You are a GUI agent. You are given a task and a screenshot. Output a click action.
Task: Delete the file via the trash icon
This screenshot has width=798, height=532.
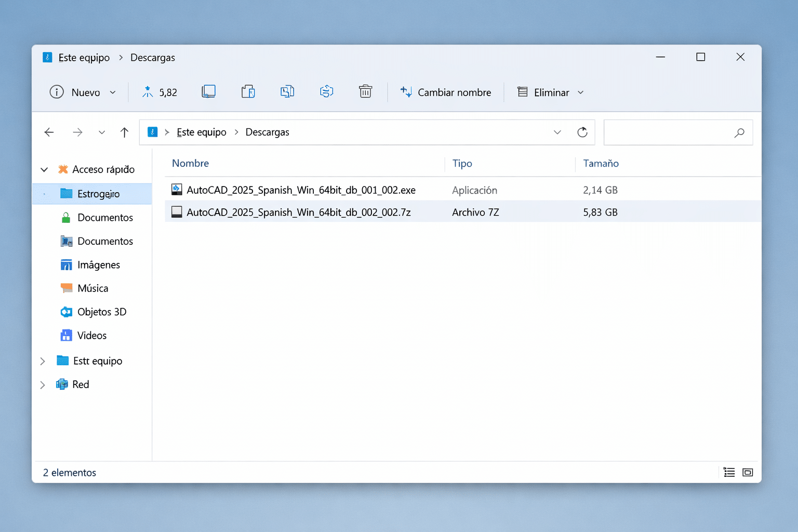(x=365, y=91)
